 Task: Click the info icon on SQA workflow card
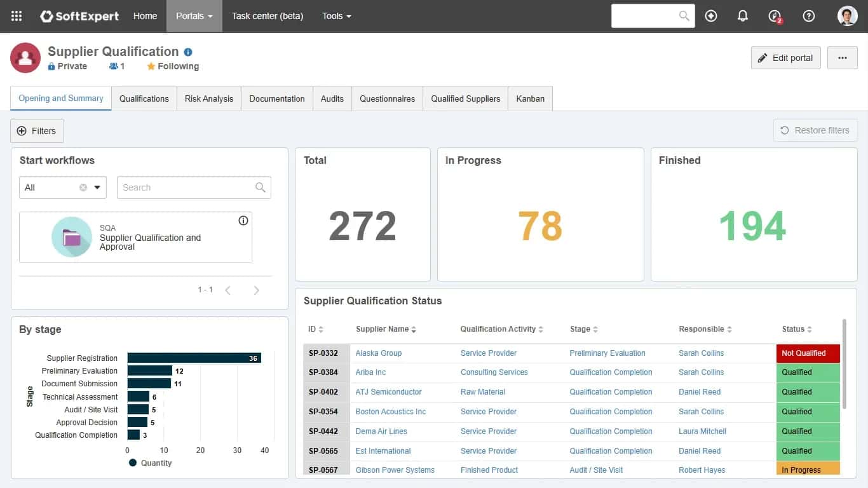(243, 220)
